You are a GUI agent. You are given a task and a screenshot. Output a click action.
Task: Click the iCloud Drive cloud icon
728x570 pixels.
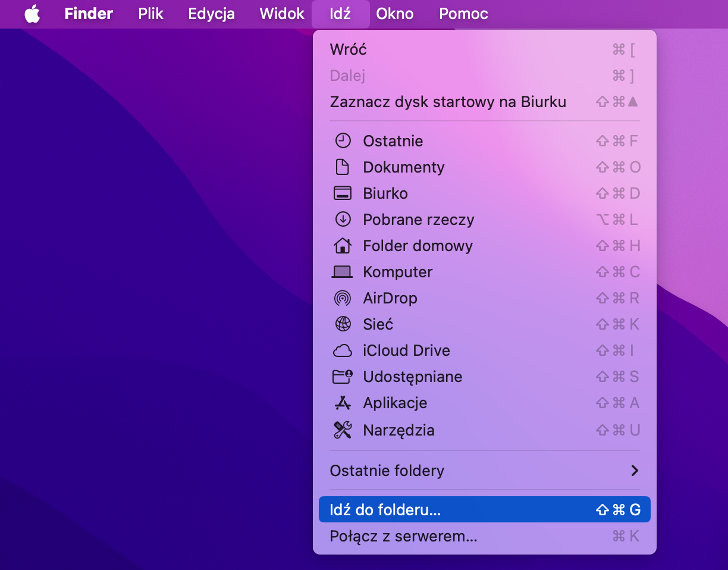pos(343,351)
